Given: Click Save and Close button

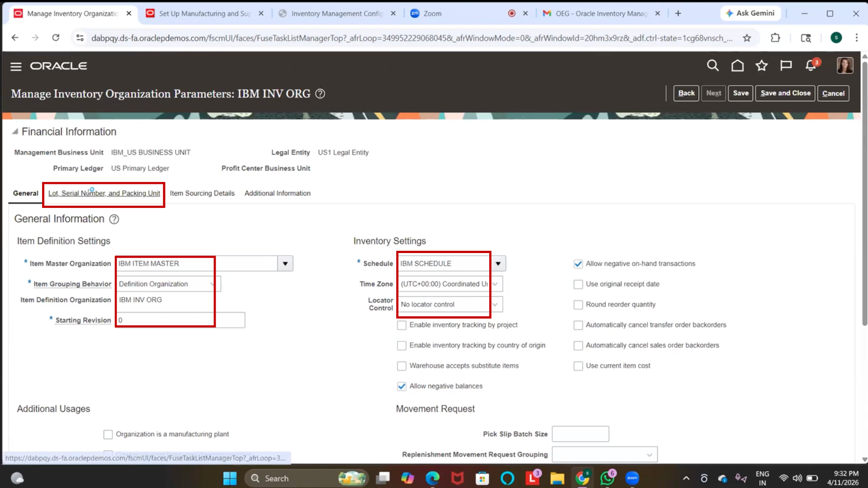Looking at the screenshot, I should pos(785,93).
